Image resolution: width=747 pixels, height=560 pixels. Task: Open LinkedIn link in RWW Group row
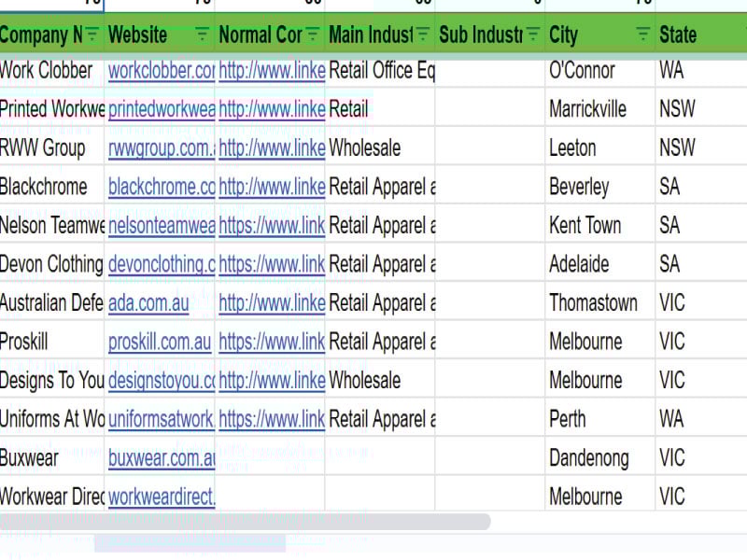click(x=272, y=148)
